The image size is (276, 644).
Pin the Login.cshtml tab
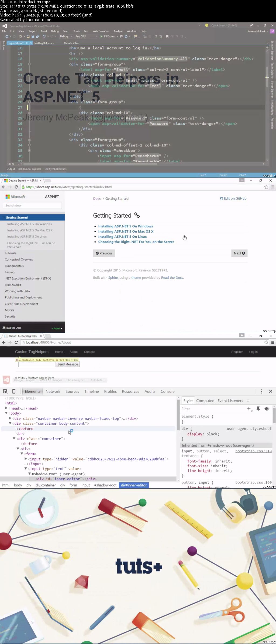click(x=27, y=43)
